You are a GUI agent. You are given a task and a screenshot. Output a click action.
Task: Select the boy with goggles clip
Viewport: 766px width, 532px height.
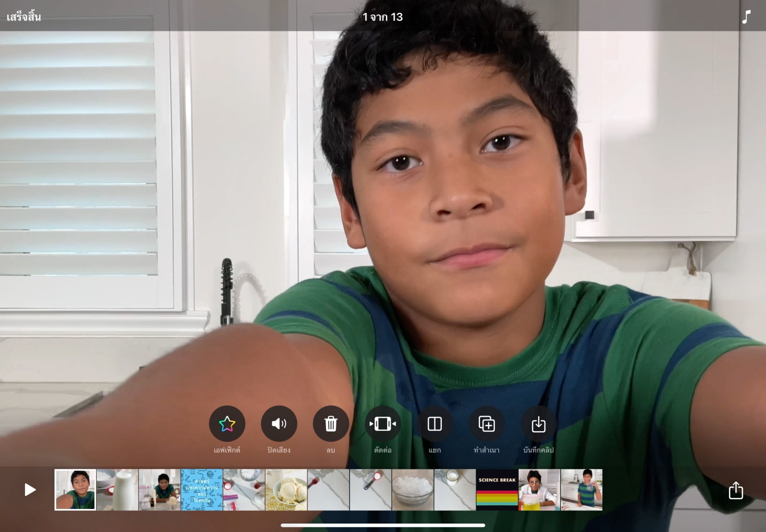click(539, 490)
